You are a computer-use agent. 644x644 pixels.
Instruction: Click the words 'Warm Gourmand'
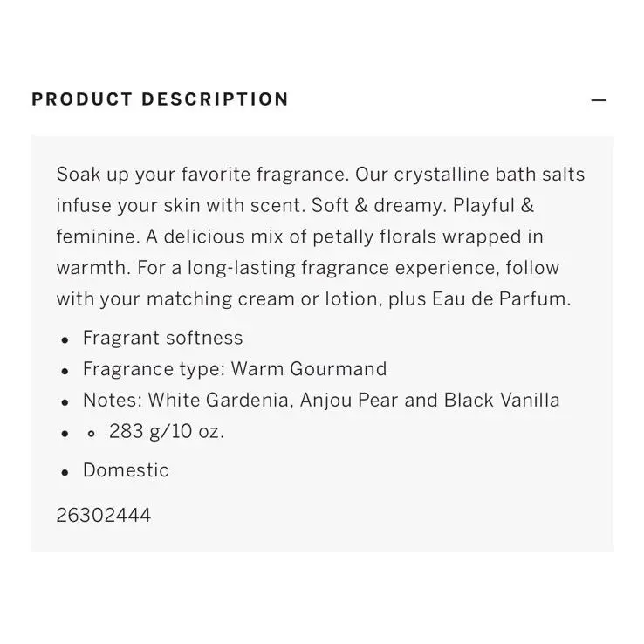point(309,369)
